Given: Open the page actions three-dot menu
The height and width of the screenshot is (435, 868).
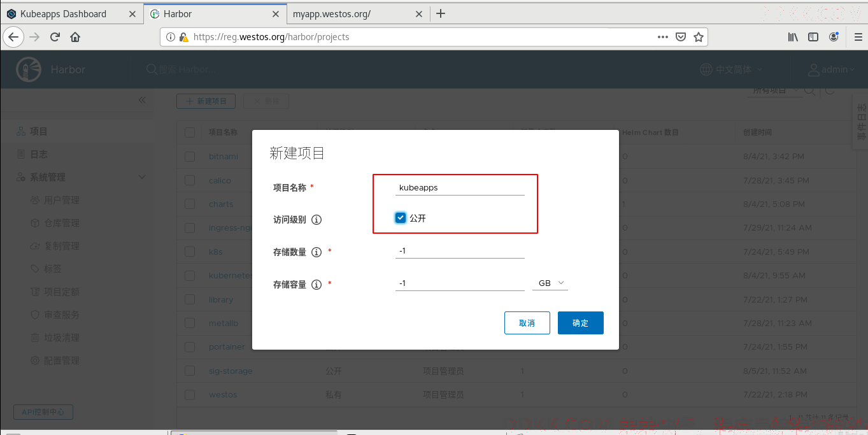Looking at the screenshot, I should [663, 37].
